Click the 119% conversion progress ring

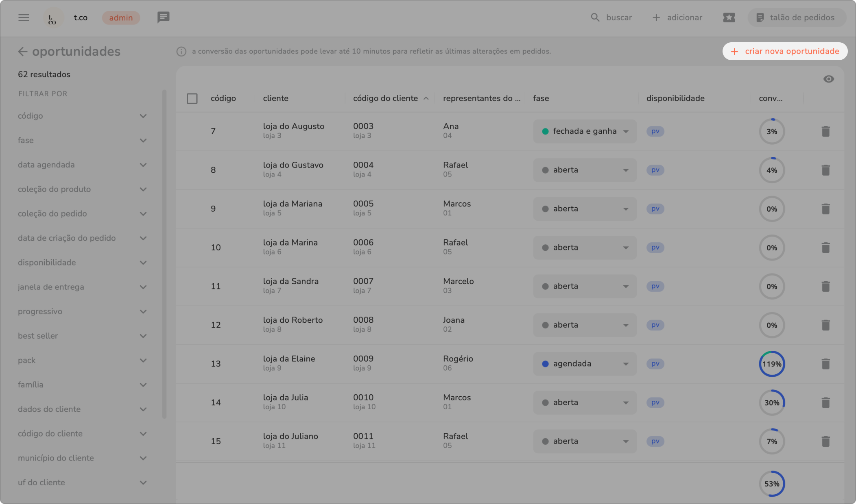tap(772, 364)
